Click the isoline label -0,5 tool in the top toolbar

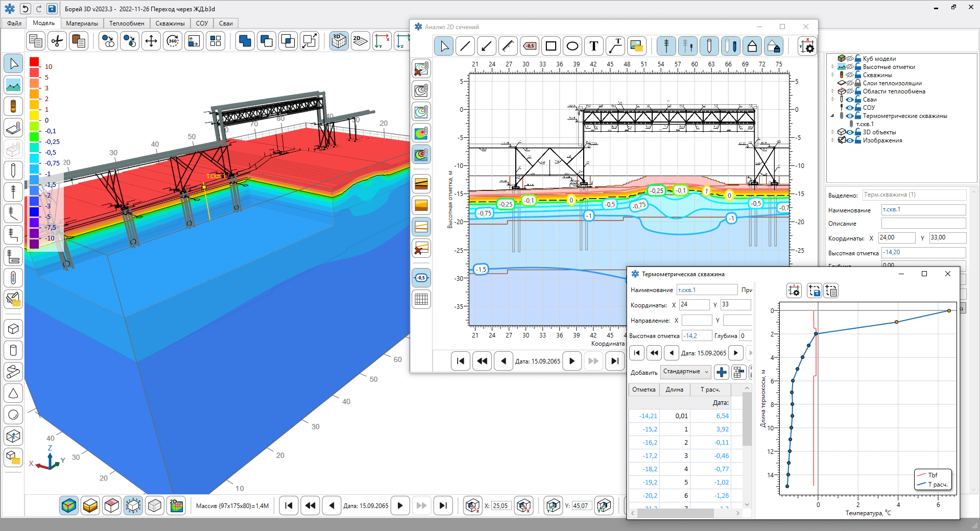pyautogui.click(x=530, y=46)
